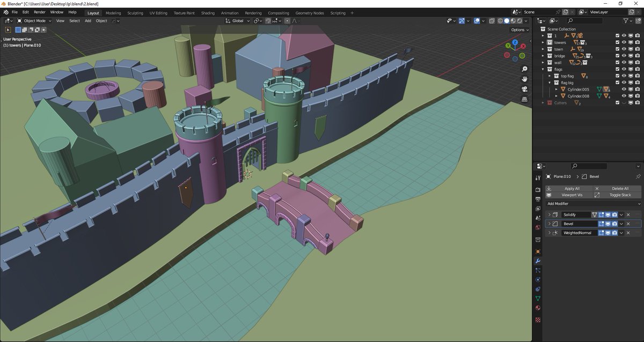Image resolution: width=644 pixels, height=342 pixels.
Task: Hide Cylinder.005 using its eye icon
Action: pos(624,89)
